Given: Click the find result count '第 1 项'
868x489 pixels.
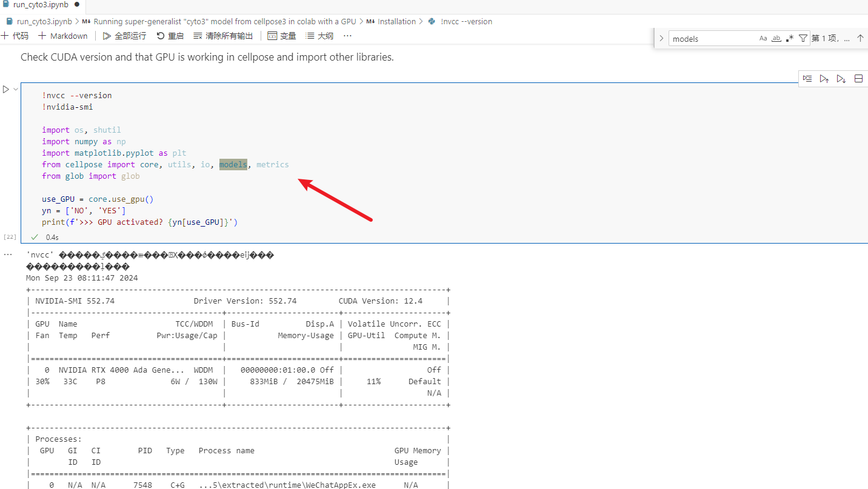Looking at the screenshot, I should [830, 38].
